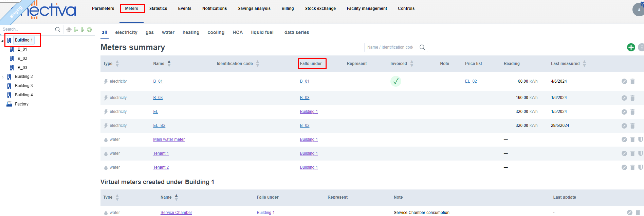
Task: Click the green add meter plus button
Action: point(631,47)
